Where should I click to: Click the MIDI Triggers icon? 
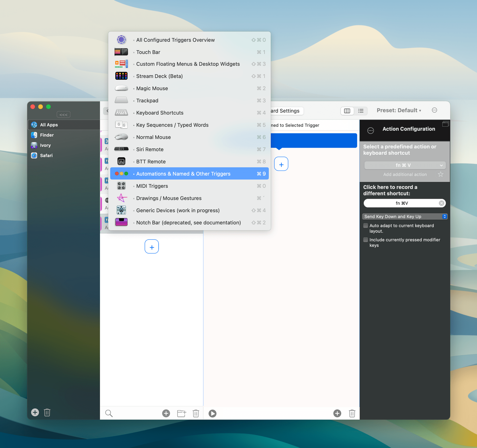pyautogui.click(x=121, y=186)
